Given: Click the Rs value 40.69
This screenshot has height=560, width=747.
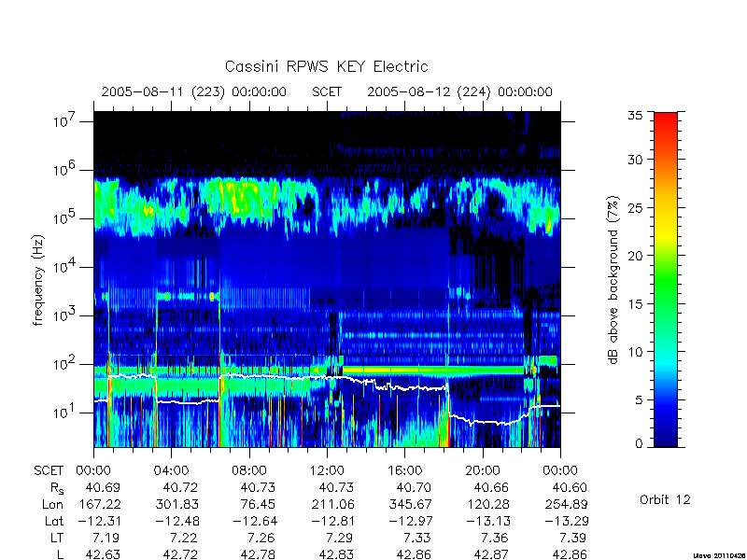Looking at the screenshot, I should [103, 487].
